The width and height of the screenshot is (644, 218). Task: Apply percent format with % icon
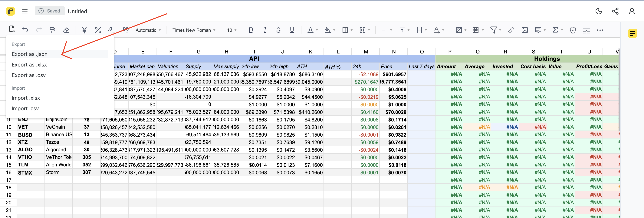pyautogui.click(x=98, y=30)
